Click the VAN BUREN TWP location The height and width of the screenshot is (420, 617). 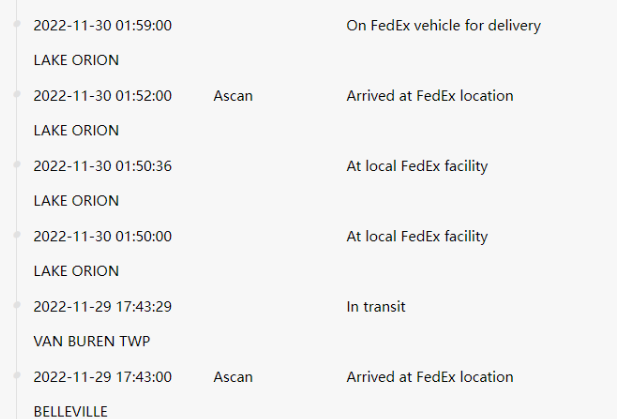point(92,341)
